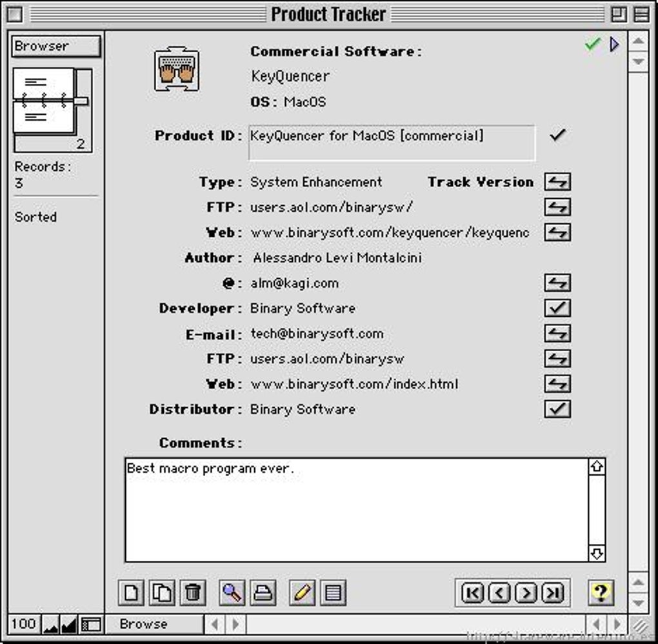The height and width of the screenshot is (644, 658).
Task: Click horizontal scrollbar left arrow near Browse
Action: [214, 624]
